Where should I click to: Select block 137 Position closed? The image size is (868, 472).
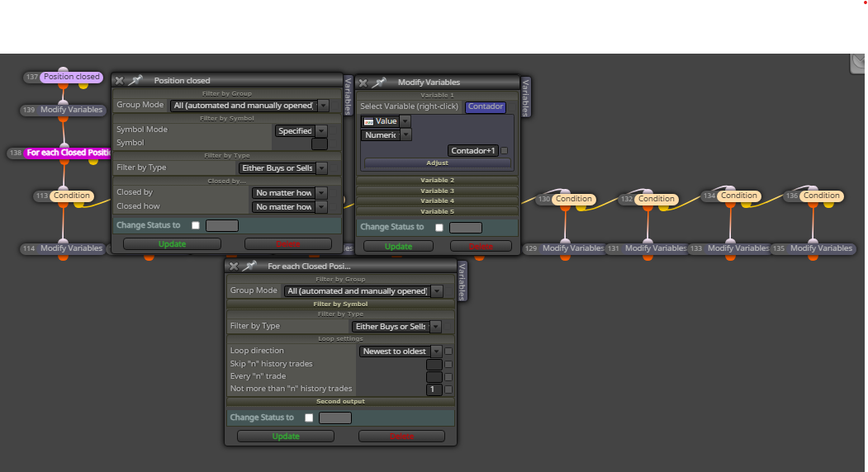point(71,77)
